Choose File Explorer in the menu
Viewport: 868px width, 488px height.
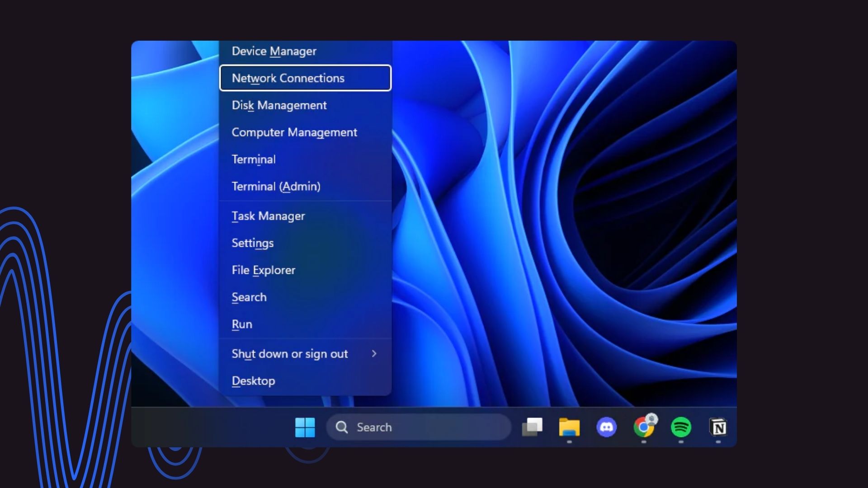click(x=305, y=270)
